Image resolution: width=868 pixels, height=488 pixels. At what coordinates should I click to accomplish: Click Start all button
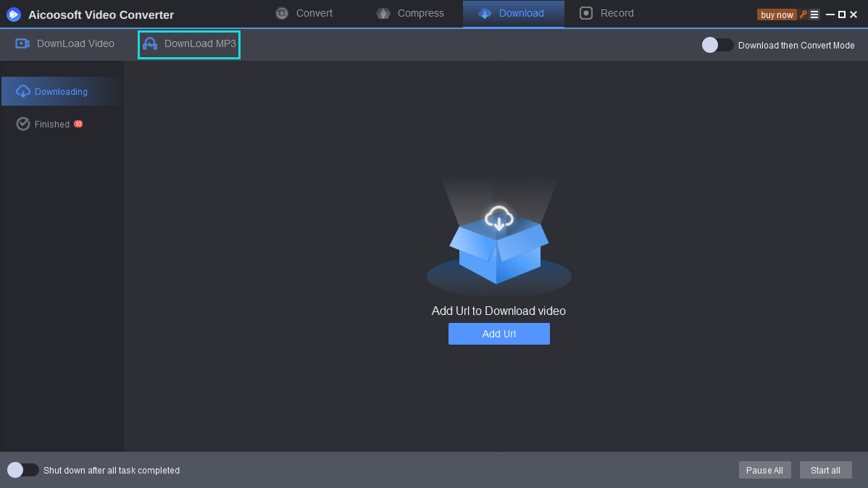pyautogui.click(x=825, y=471)
